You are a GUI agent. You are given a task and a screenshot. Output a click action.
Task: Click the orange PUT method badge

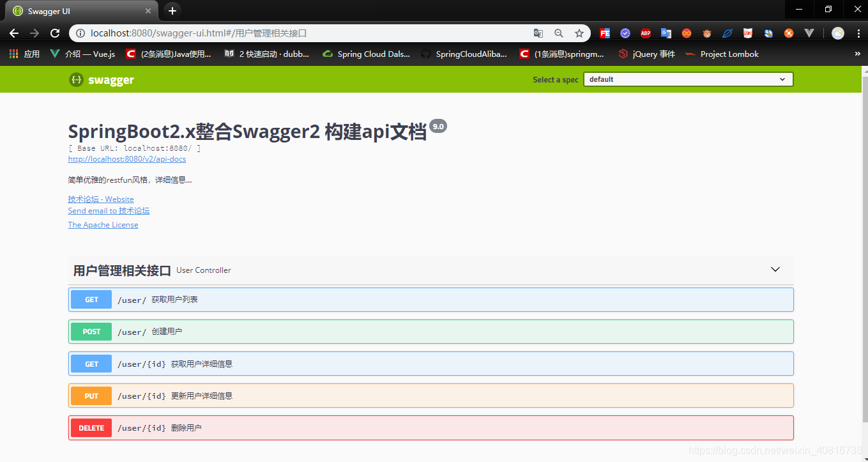tap(91, 396)
